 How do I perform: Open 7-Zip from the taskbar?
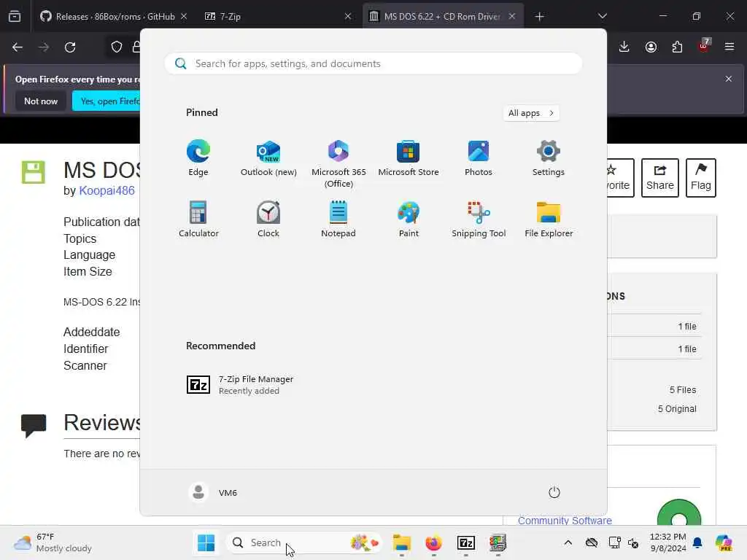(465, 542)
